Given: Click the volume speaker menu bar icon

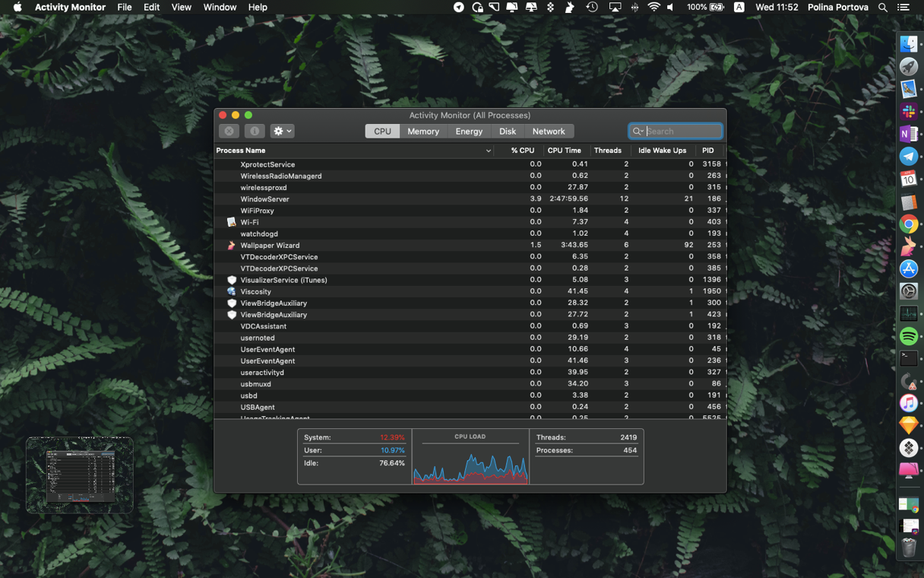Looking at the screenshot, I should click(671, 7).
